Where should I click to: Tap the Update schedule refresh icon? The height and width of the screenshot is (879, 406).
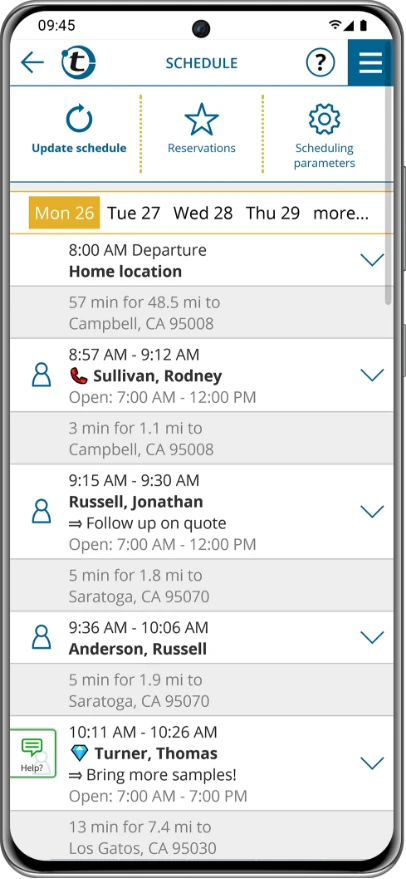tap(79, 119)
